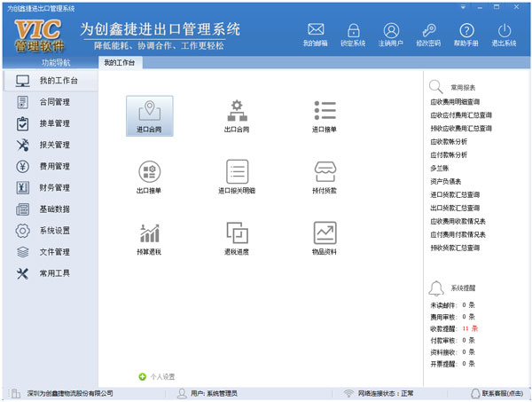Click the 未读邮件 reminder row
Screen dimensions: 532x402
[452, 305]
